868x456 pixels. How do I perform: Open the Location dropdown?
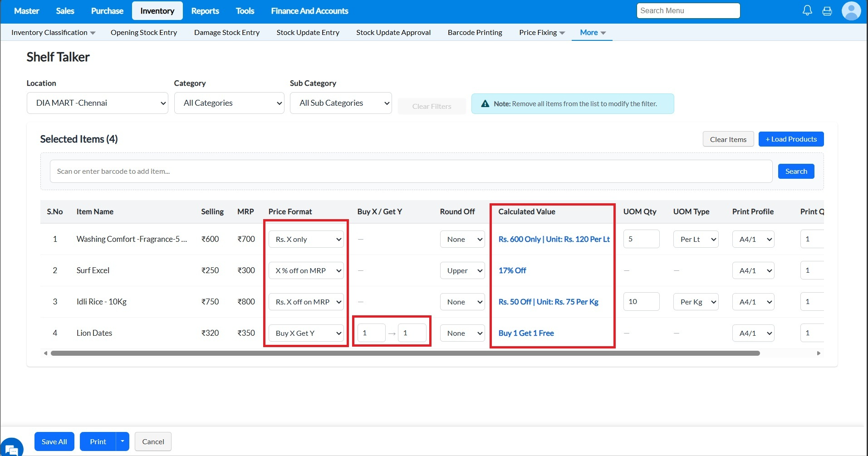tap(97, 103)
